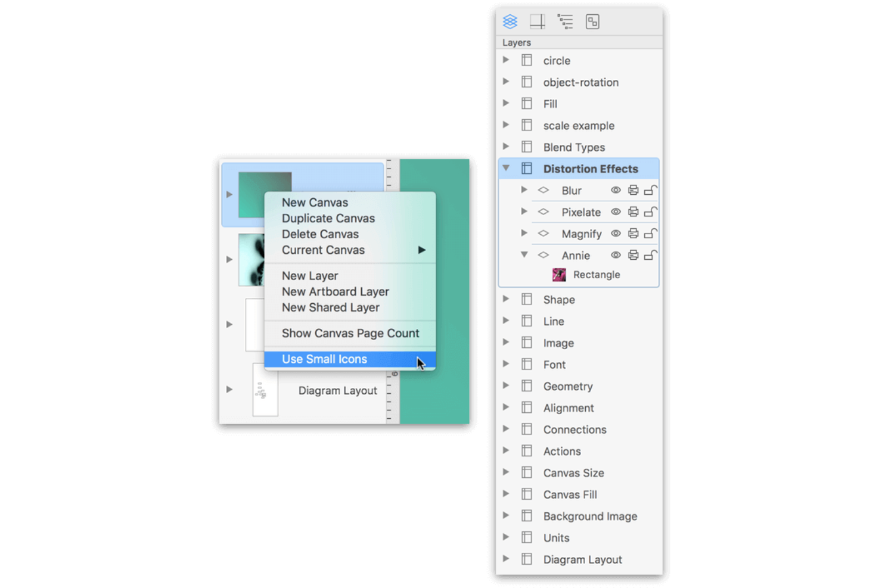Screen dimensions: 882x588
Task: Select the object-rotation canvas row
Action: pos(579,82)
